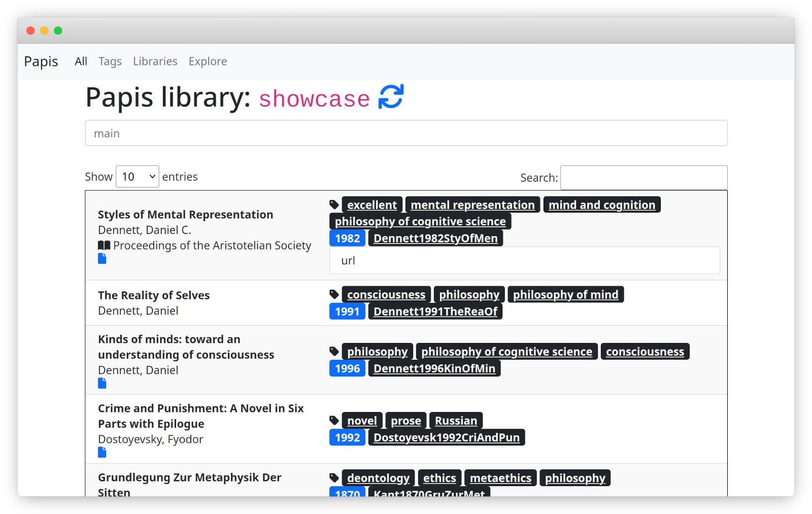
Task: Click the blue refresh library icon
Action: (391, 96)
